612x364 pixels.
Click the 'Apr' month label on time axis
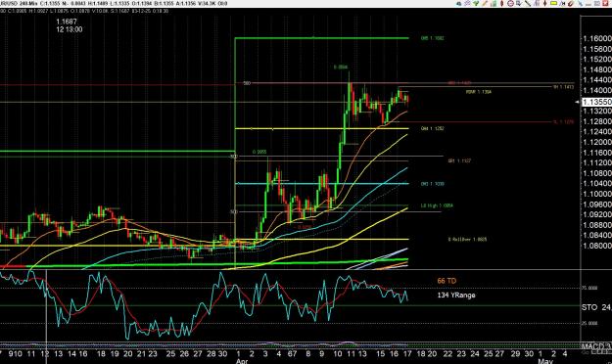[242, 361]
